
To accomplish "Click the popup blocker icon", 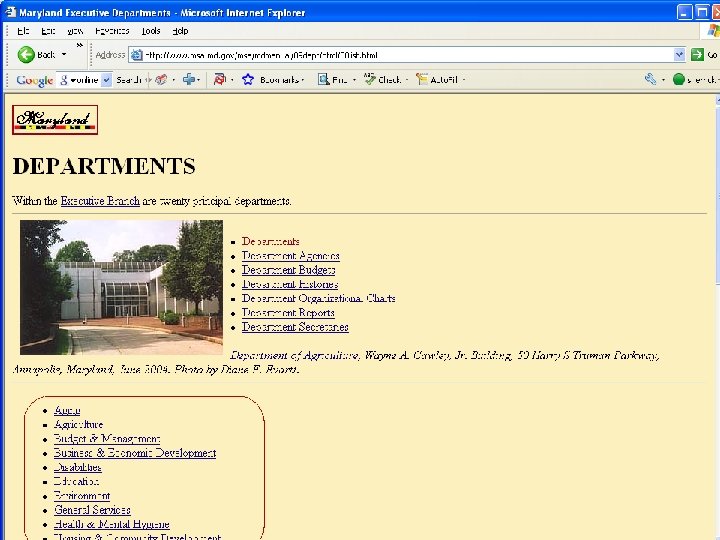I will (220, 79).
